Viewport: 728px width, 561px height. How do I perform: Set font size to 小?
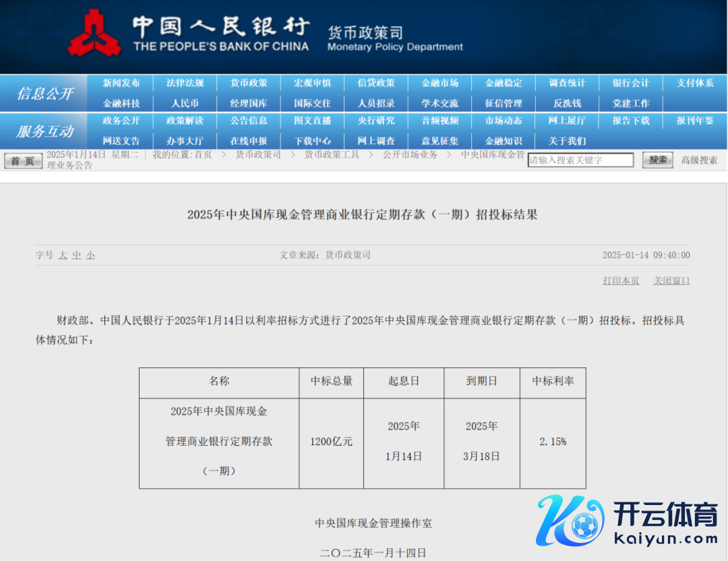90,256
